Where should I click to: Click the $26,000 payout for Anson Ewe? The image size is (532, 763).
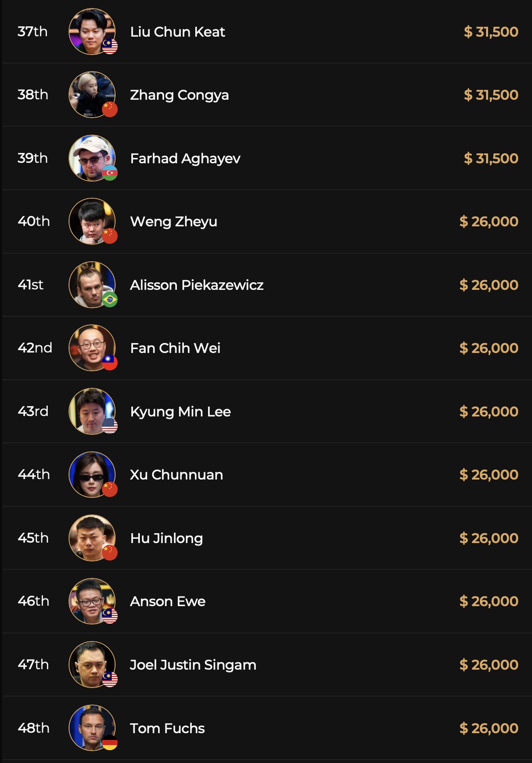(x=489, y=601)
